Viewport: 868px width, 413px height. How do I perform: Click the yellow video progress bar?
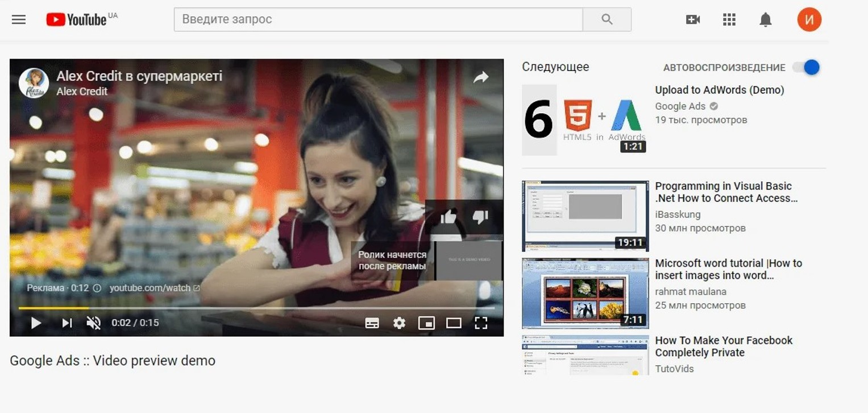(54, 308)
